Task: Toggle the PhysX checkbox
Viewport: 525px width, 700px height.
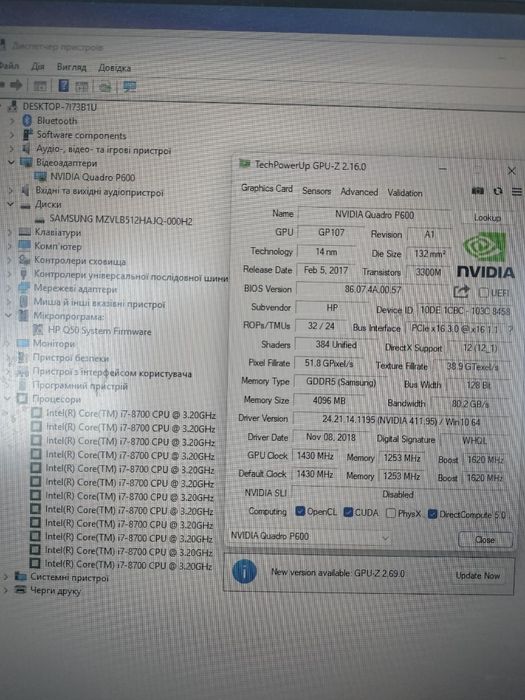Action: pos(391,513)
